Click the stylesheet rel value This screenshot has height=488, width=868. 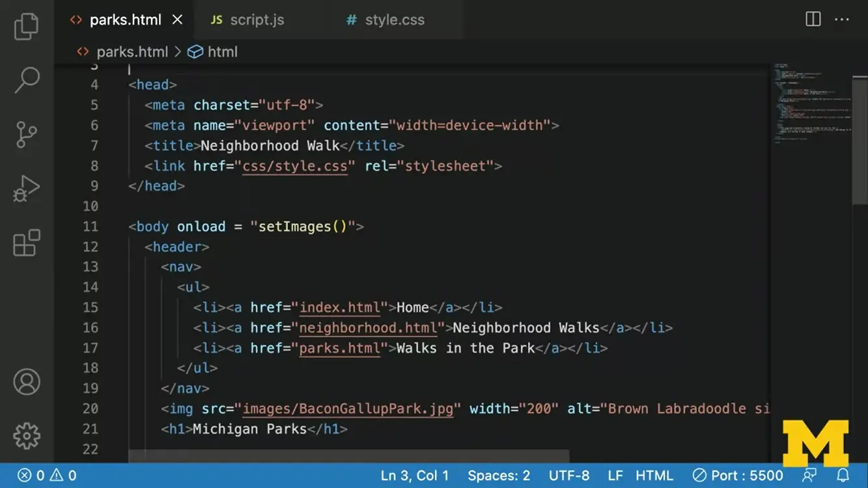(445, 166)
